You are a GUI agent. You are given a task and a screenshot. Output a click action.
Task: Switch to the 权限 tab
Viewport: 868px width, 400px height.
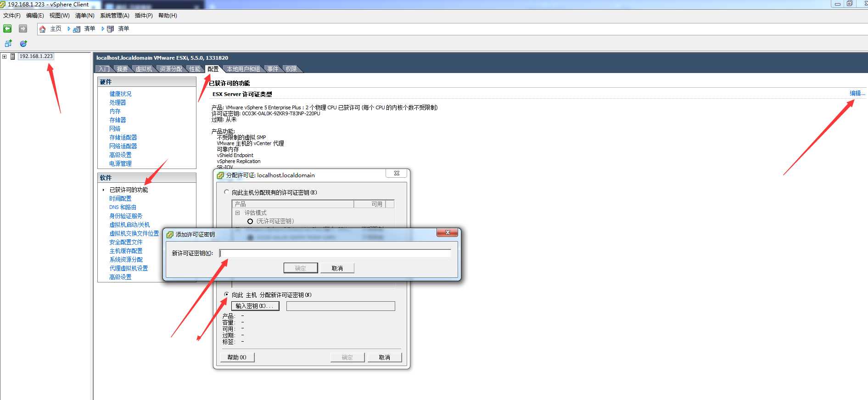291,69
